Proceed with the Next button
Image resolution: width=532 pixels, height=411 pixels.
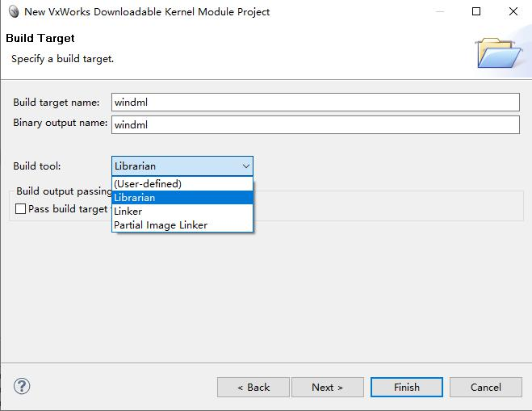(x=328, y=387)
